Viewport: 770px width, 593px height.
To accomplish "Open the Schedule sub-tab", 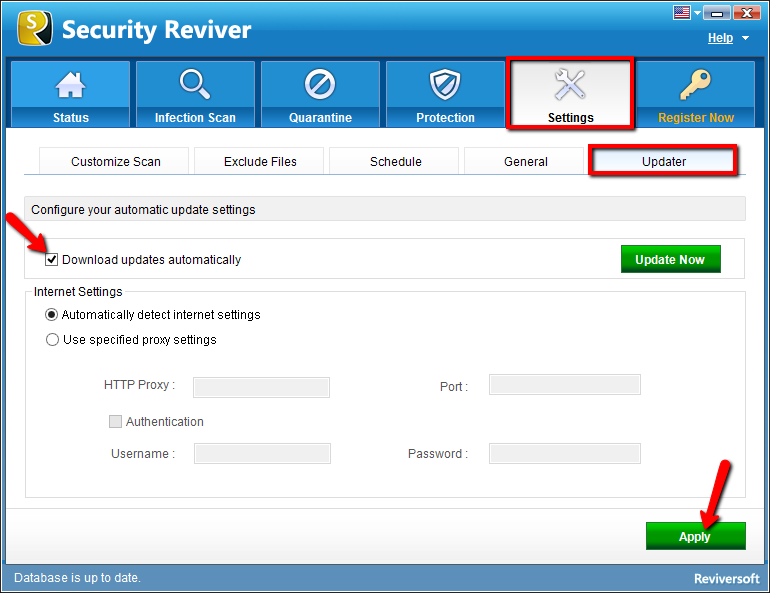I will (x=394, y=161).
